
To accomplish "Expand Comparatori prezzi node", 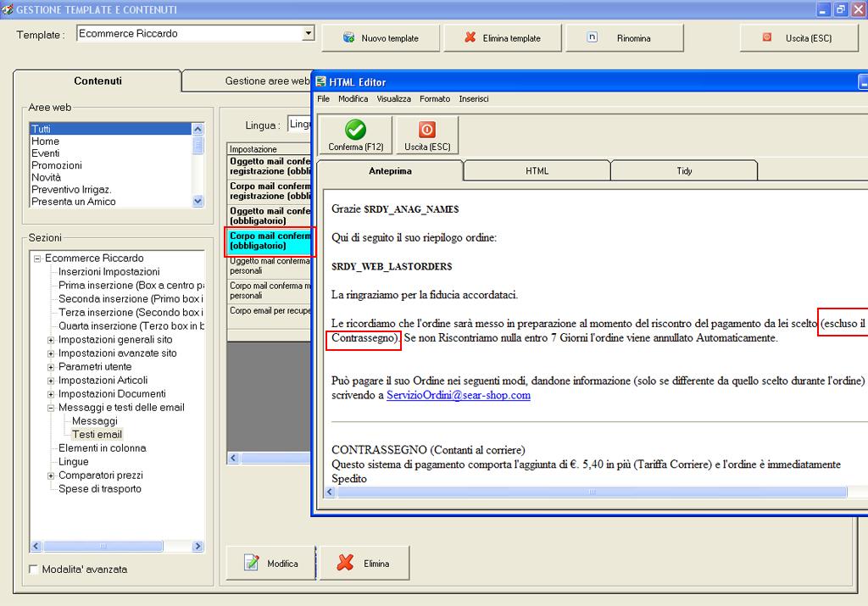I will coord(51,476).
